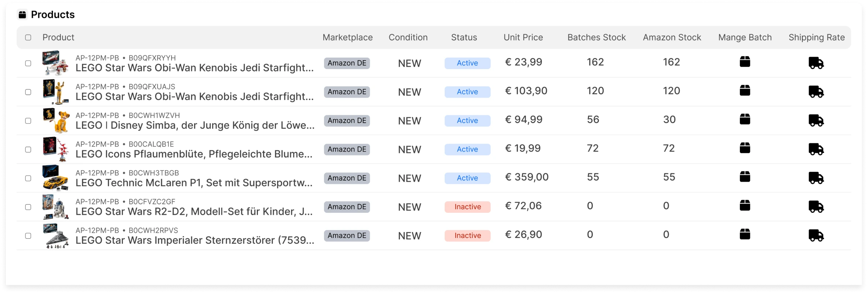Click Active status badge for € 359,00 product
This screenshot has height=294, width=868.
[x=467, y=178]
